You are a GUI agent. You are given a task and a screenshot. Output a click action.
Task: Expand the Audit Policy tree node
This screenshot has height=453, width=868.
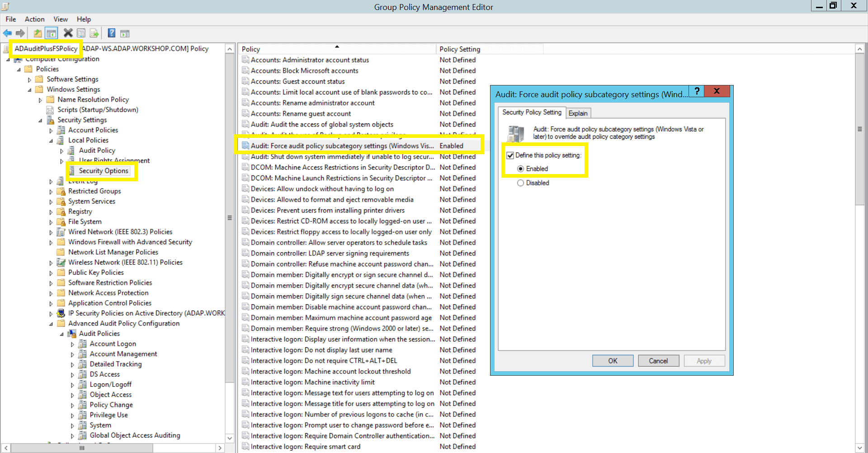(62, 151)
